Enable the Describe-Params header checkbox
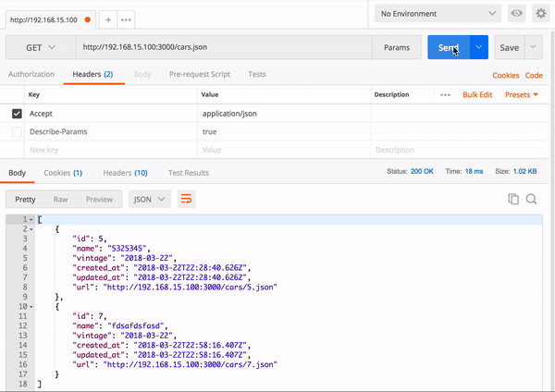The image size is (555, 392). tap(17, 131)
